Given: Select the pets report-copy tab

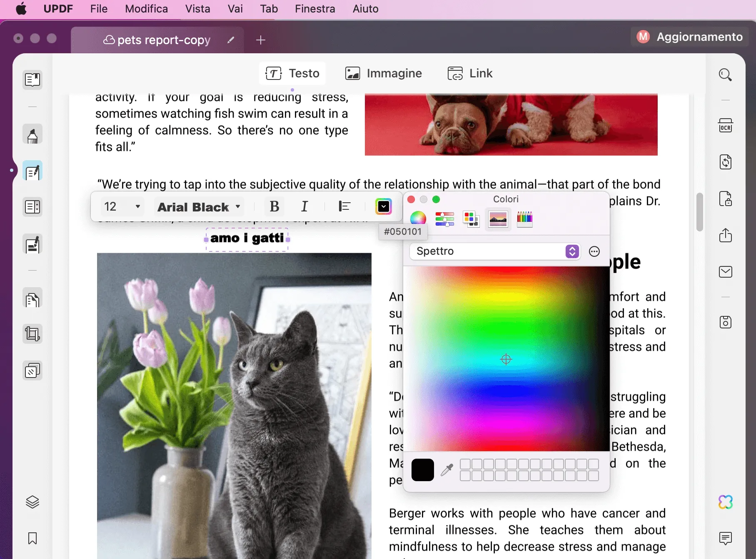Looking at the screenshot, I should point(157,40).
